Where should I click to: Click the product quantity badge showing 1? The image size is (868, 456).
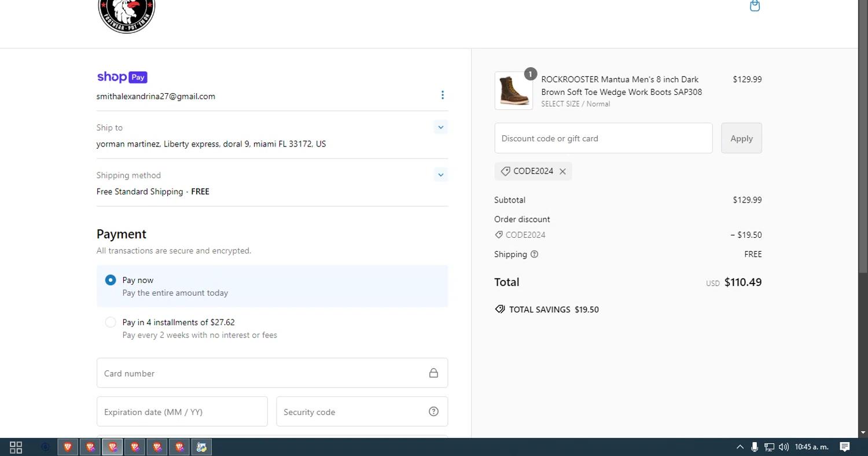(531, 74)
